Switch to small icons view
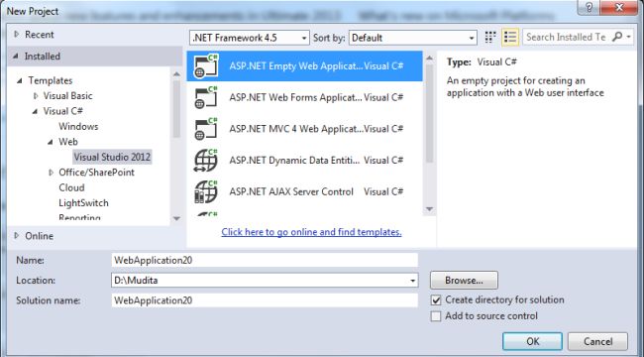644x357 pixels. 490,38
